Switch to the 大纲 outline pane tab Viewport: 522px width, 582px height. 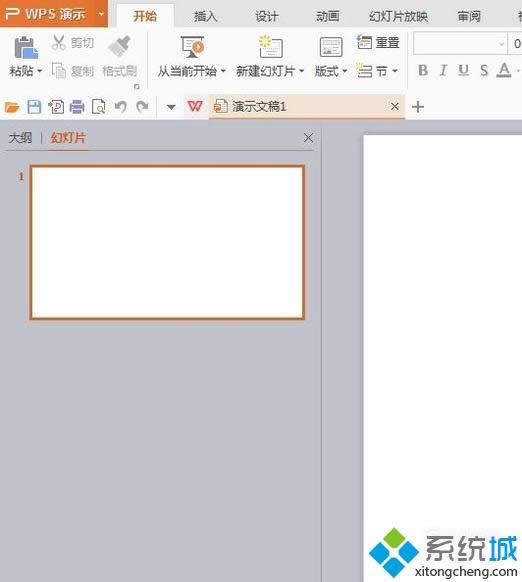coord(20,138)
